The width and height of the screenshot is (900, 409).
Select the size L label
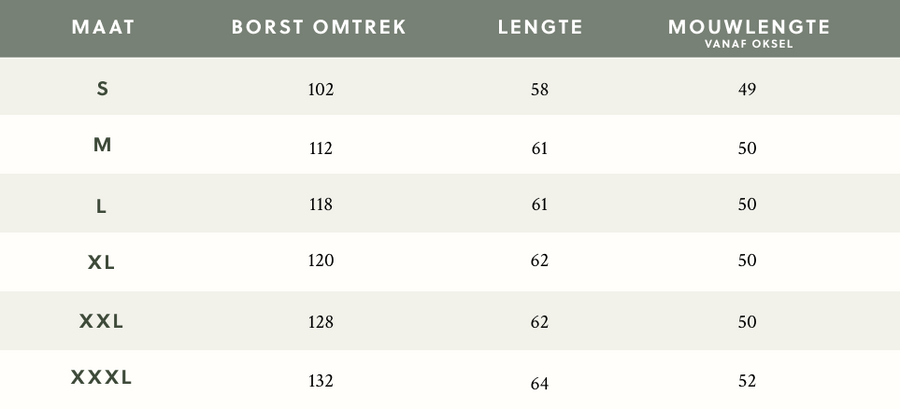coord(101,206)
